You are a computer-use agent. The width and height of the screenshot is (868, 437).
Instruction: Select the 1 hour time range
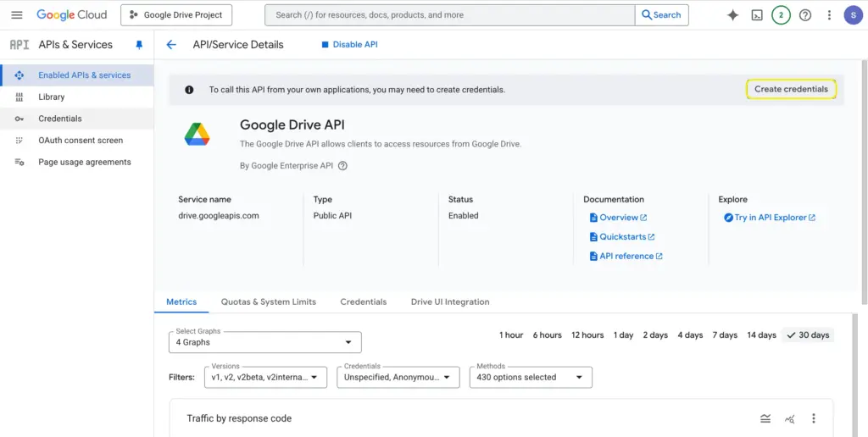(511, 335)
